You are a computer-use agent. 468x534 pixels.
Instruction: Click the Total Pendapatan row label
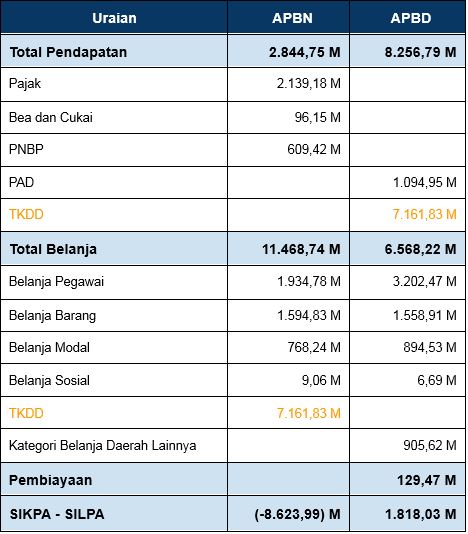point(68,52)
